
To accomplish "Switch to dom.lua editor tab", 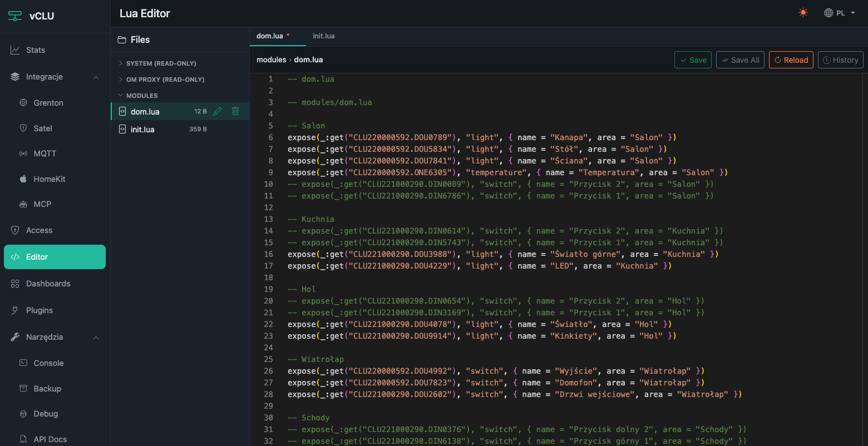I will pos(277,36).
